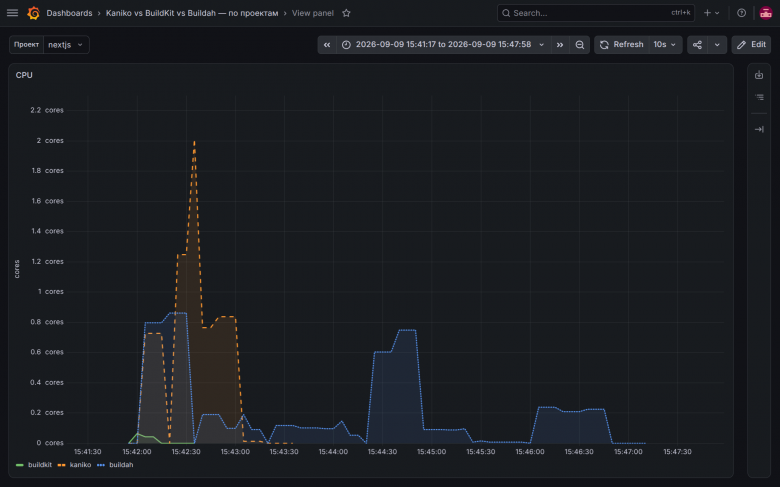Click the '15:46:00' x-axis time label
Image resolution: width=780 pixels, height=487 pixels.
click(x=530, y=452)
